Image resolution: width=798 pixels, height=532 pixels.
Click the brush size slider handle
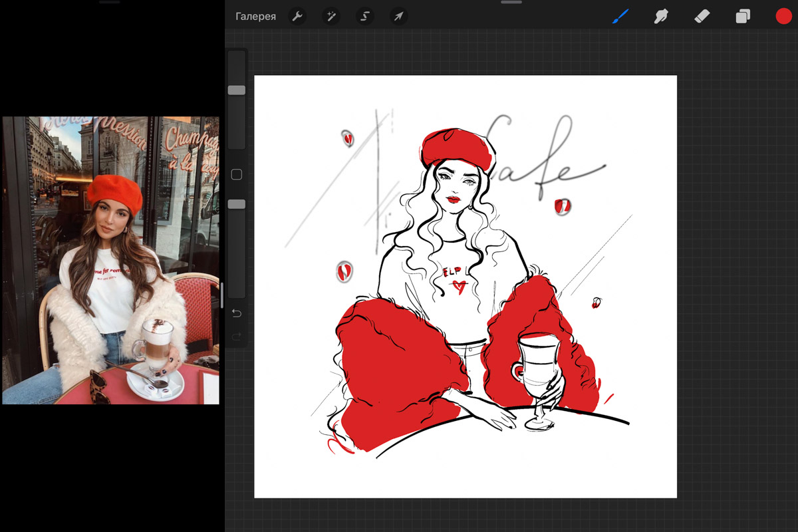[237, 90]
